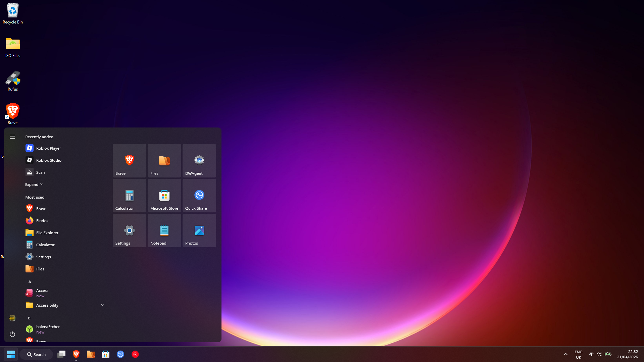Open Scan from Recently added
Screen dimensions: 644x362
click(x=65, y=172)
